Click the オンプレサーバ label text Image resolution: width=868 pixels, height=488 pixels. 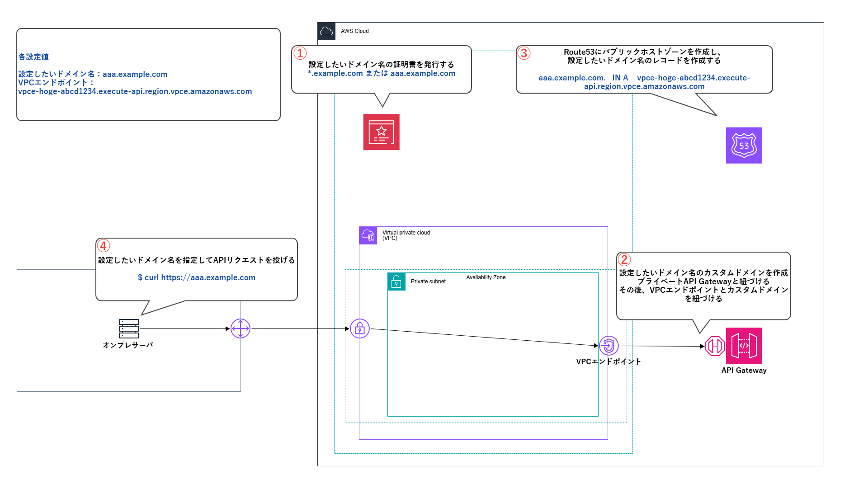click(x=128, y=345)
